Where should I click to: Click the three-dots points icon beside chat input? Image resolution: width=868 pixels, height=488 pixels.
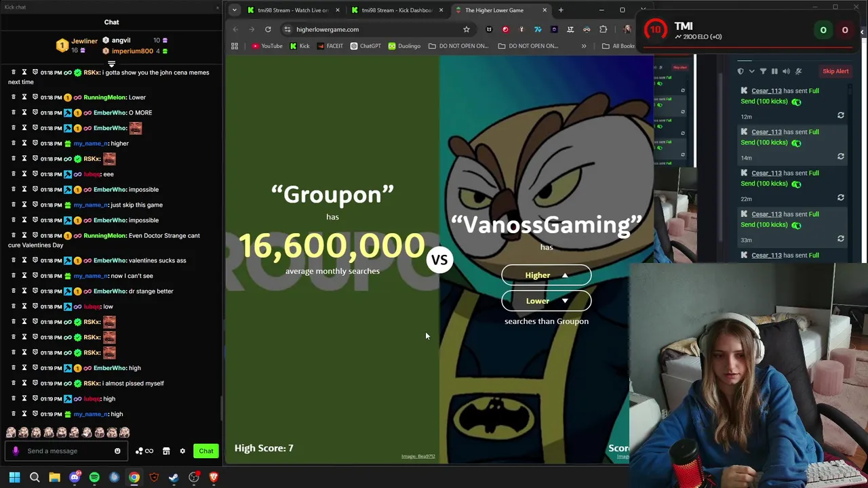[x=139, y=451]
